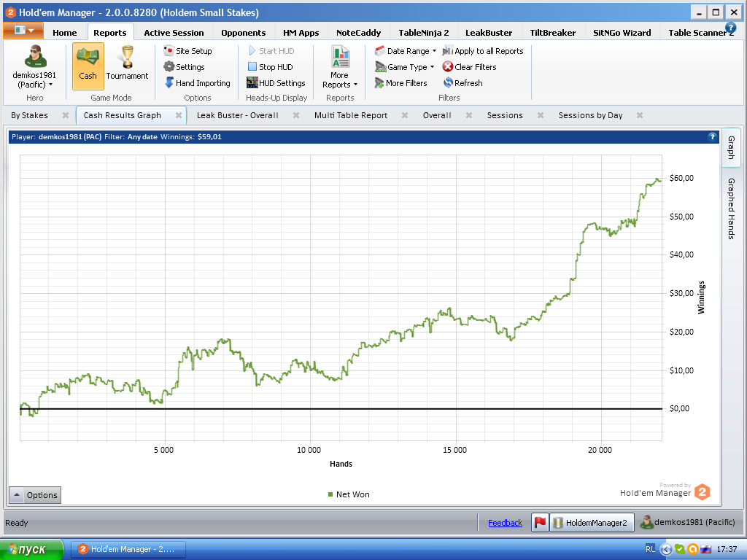Viewport: 747px width, 560px height.
Task: Select the Graphed Hands side tab
Action: coord(731,209)
